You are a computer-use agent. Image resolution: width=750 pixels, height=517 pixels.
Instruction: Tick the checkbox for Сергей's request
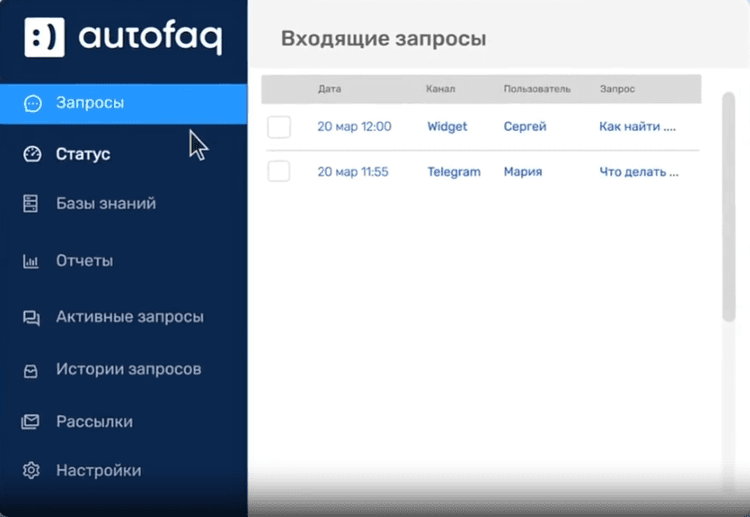tap(279, 127)
